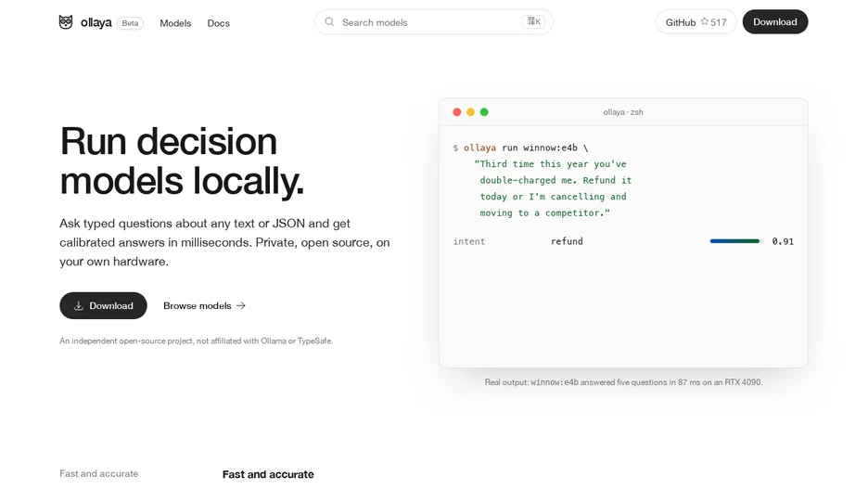Click the red terminal window dot
The height and width of the screenshot is (489, 868).
(x=456, y=112)
